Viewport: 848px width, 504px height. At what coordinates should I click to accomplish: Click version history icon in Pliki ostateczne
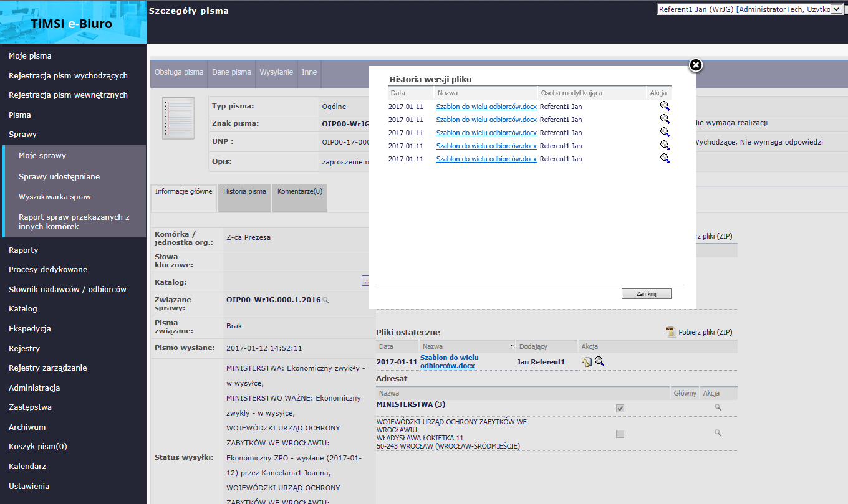pos(587,362)
